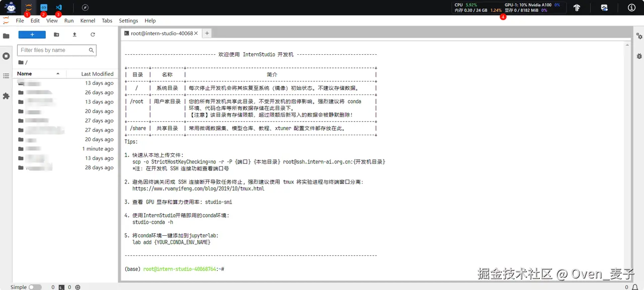Select folder modified 1 minute ago
This screenshot has width=644, height=290.
65,149
